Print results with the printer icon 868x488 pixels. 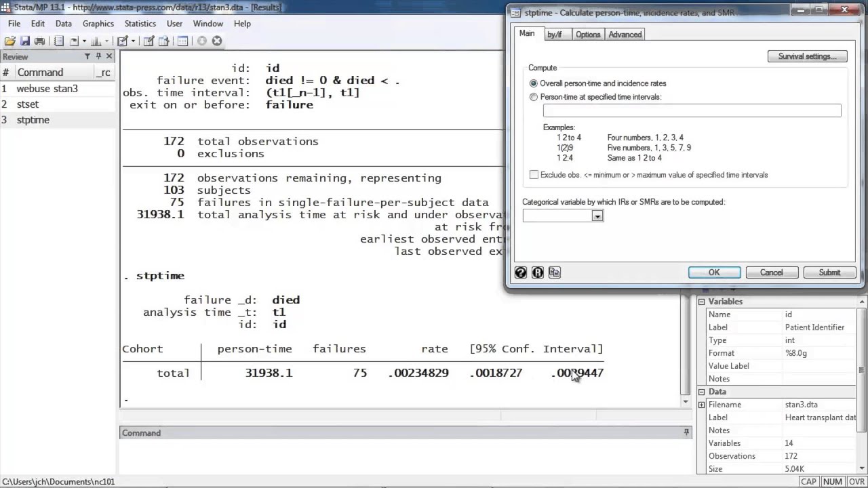pos(39,41)
